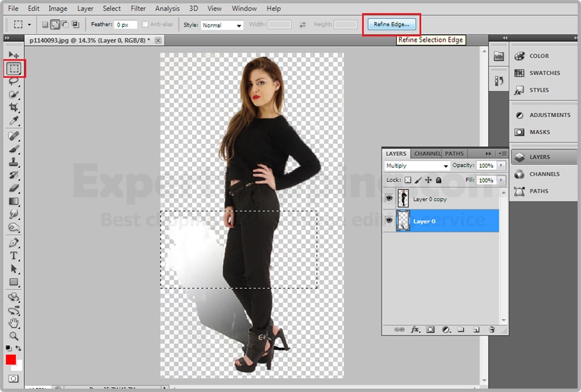Click the red foreground color swatch
The width and height of the screenshot is (581, 392).
[11, 360]
